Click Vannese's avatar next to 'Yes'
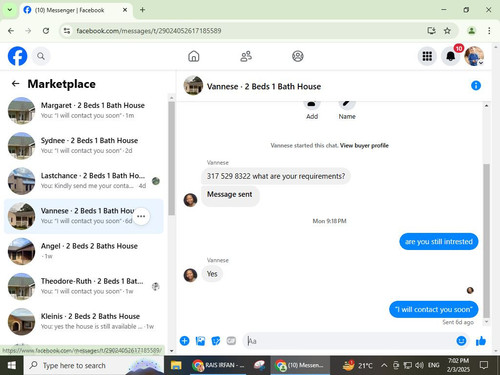The height and width of the screenshot is (375, 500). click(190, 275)
